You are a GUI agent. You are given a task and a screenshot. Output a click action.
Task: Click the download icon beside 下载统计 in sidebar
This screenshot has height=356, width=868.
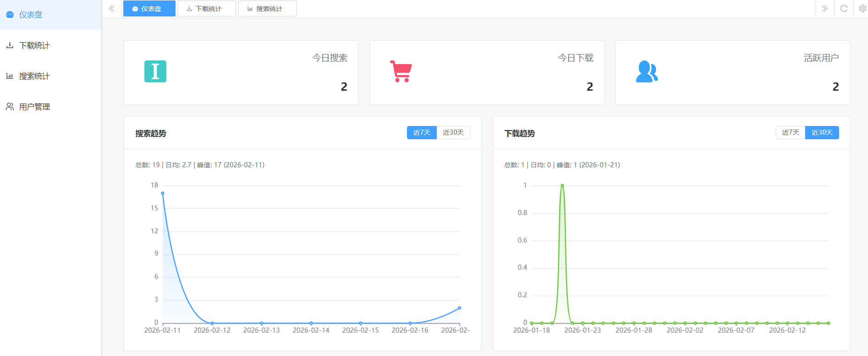click(x=10, y=45)
